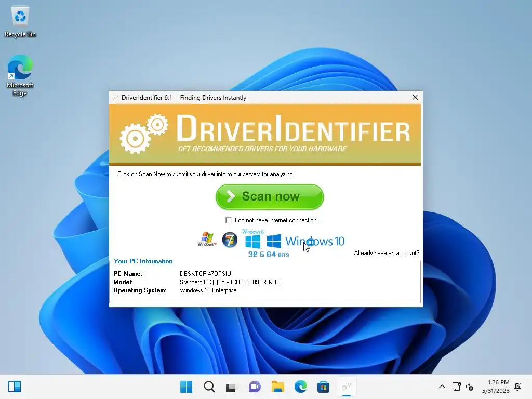Image resolution: width=532 pixels, height=399 pixels.
Task: Check the 'I do not have internet connection' box
Action: [x=229, y=220]
